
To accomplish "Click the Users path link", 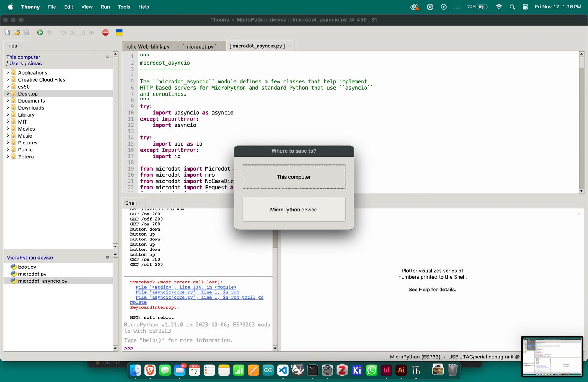I will [16, 64].
